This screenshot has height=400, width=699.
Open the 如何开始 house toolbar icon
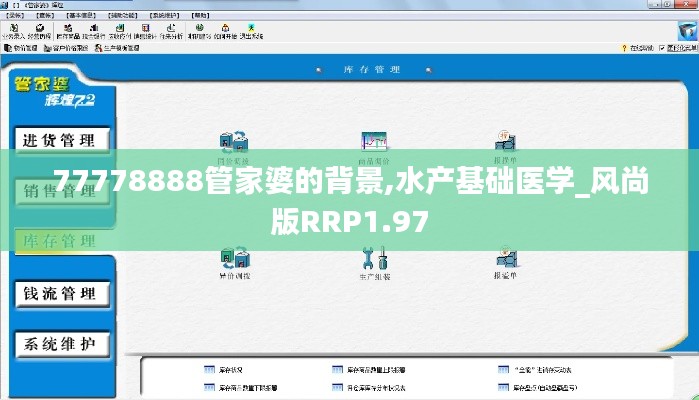click(x=225, y=31)
